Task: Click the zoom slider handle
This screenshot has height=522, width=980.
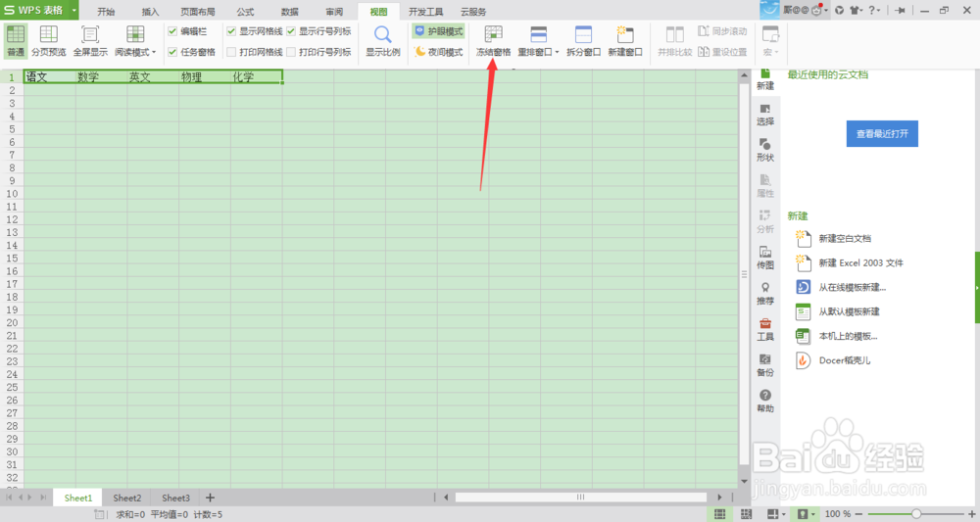Action: click(x=915, y=514)
